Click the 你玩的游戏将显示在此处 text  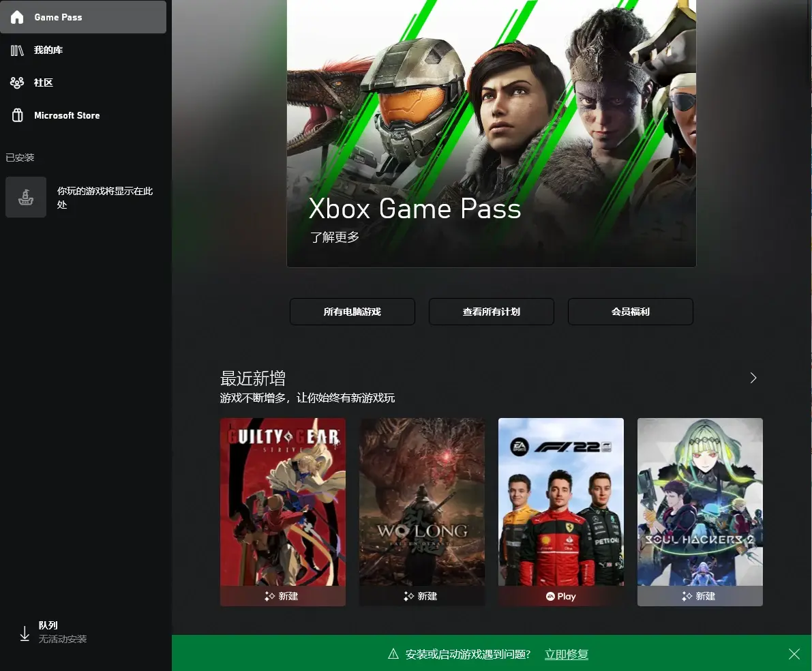(x=105, y=198)
